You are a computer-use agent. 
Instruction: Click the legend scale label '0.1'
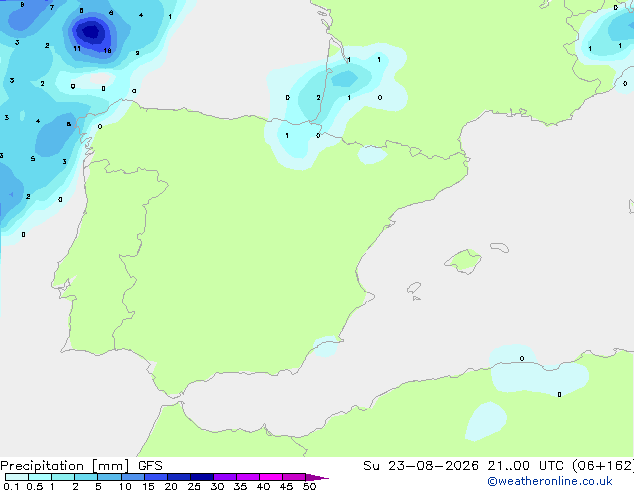pos(11,486)
